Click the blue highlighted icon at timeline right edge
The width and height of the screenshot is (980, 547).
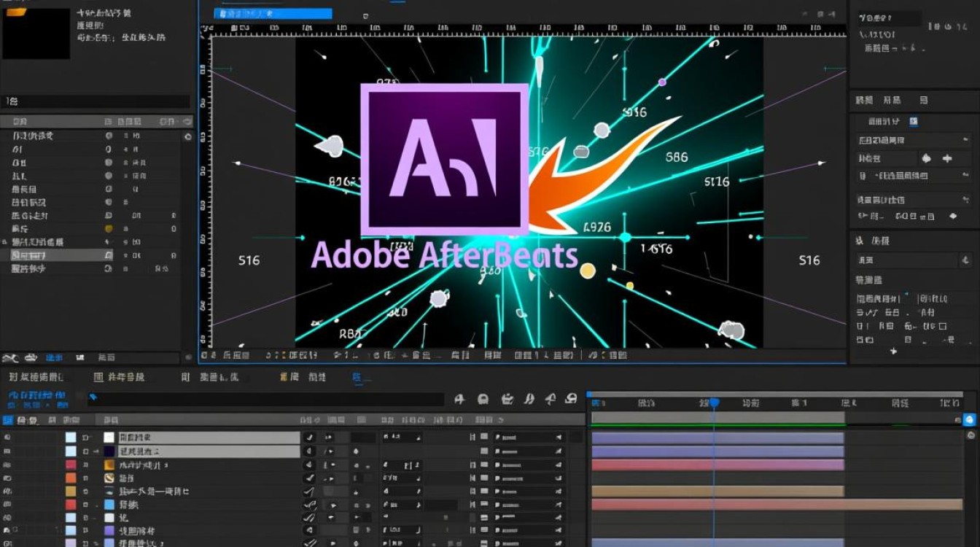tap(969, 419)
